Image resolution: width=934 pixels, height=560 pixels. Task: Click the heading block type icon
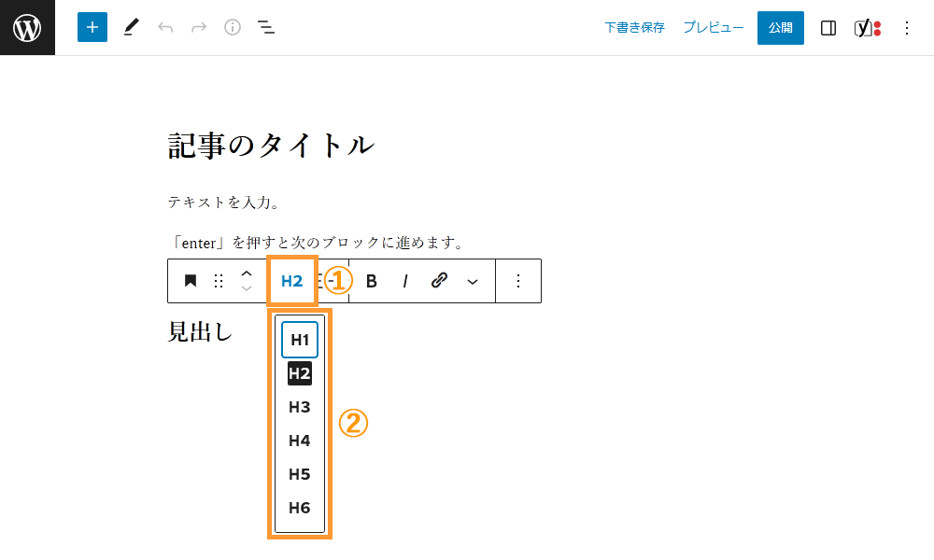click(191, 281)
